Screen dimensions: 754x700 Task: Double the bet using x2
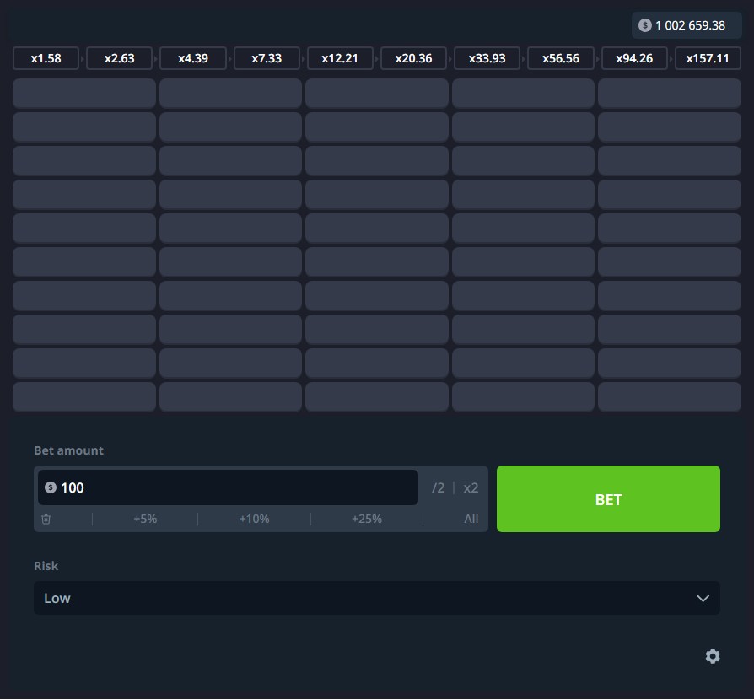[x=471, y=487]
